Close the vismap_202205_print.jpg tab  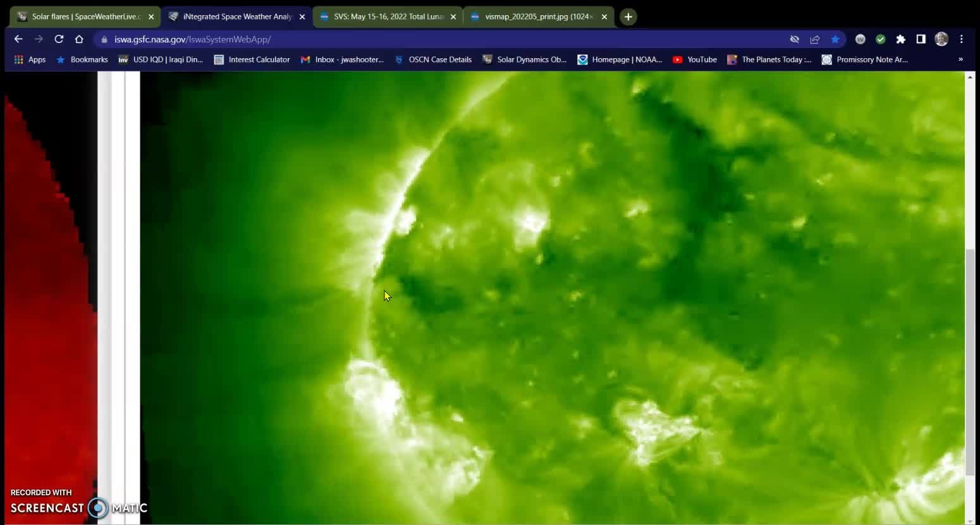(x=604, y=17)
